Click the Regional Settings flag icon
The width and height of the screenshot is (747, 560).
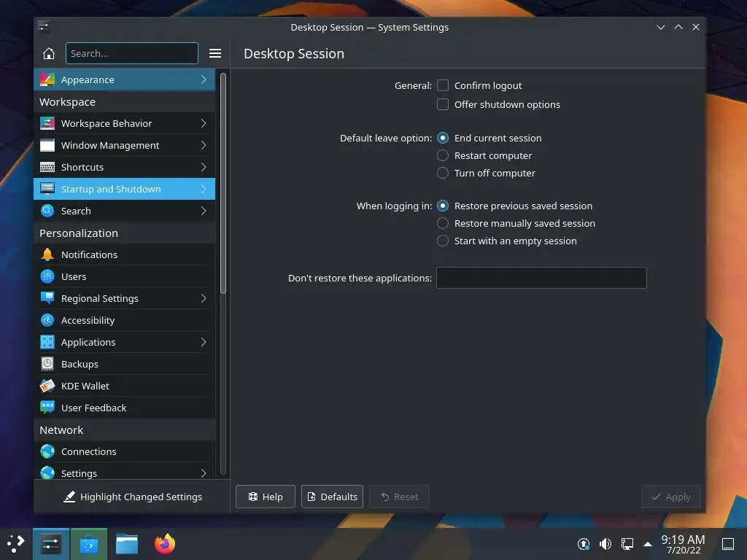pyautogui.click(x=47, y=298)
